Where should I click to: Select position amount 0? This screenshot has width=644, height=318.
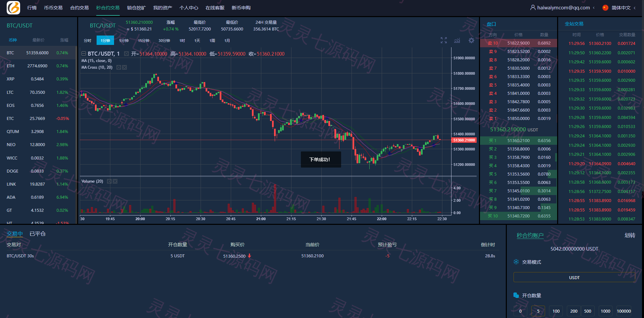(520, 311)
